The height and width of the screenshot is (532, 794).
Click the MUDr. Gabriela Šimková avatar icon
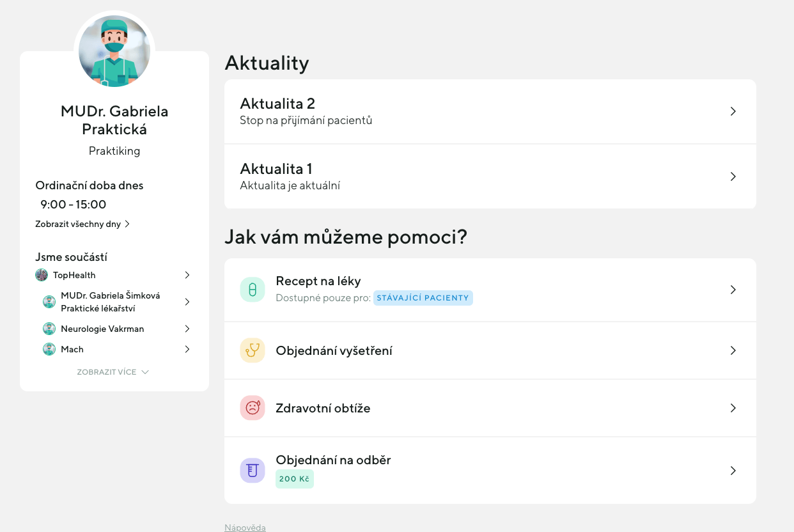click(49, 302)
